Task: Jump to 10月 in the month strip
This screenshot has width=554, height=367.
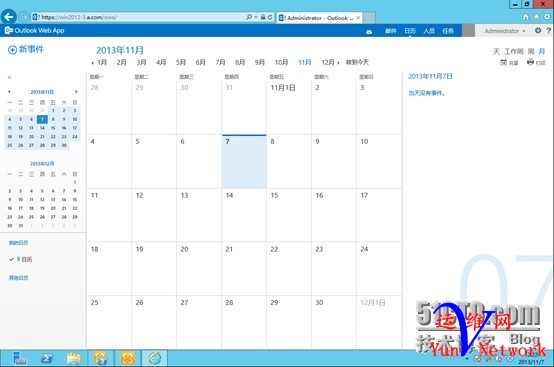Action: pos(282,63)
